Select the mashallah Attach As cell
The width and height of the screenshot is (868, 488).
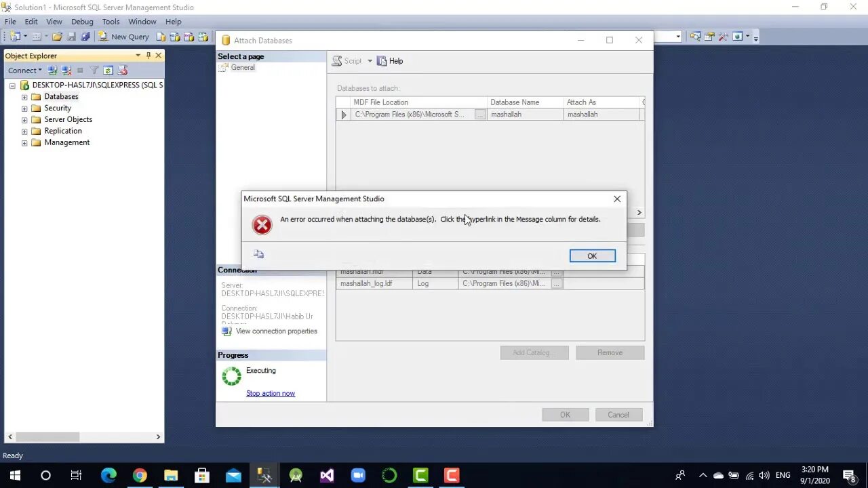click(601, 115)
